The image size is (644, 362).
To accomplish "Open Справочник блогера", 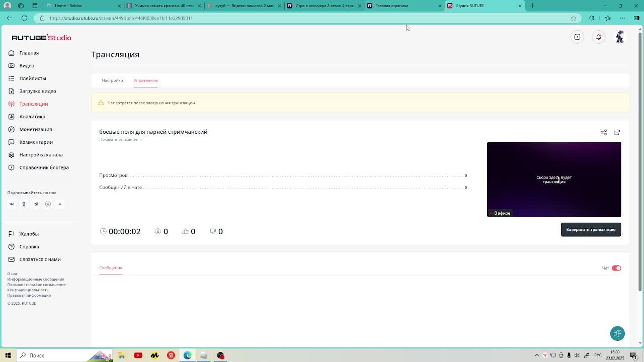I will coord(38,167).
